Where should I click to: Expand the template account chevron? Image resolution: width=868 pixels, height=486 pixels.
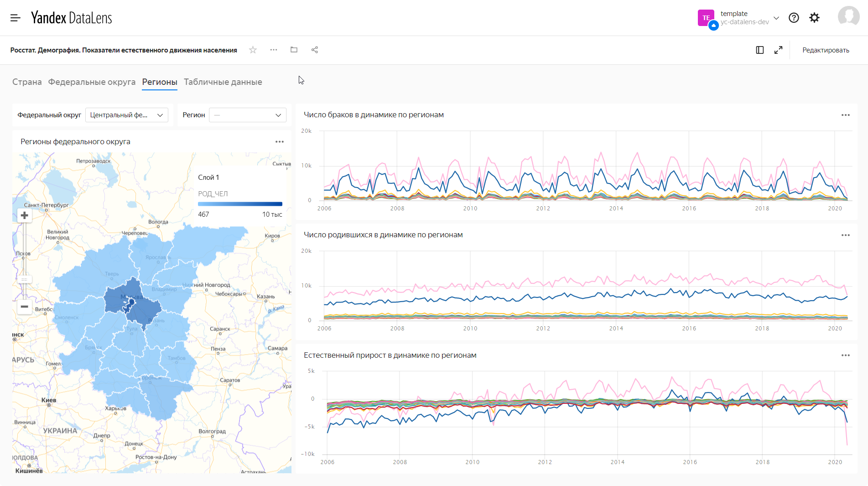tap(776, 18)
